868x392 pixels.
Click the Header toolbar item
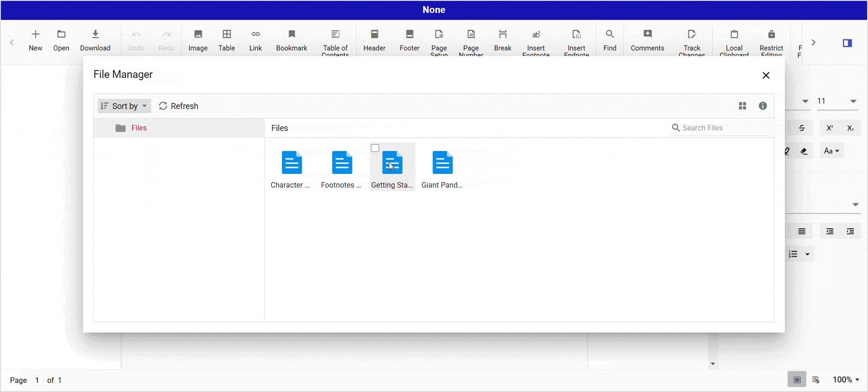(x=374, y=40)
